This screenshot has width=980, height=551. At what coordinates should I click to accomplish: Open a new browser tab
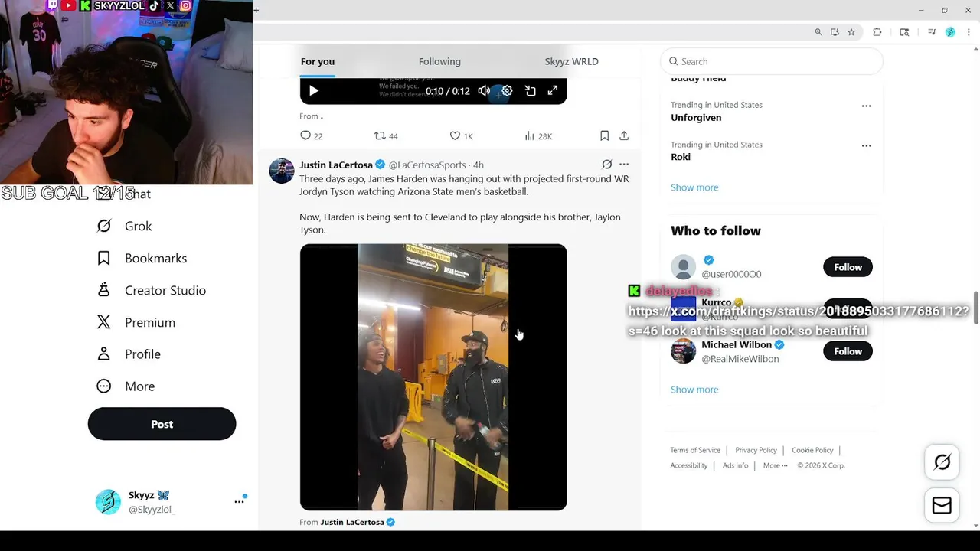(x=256, y=10)
